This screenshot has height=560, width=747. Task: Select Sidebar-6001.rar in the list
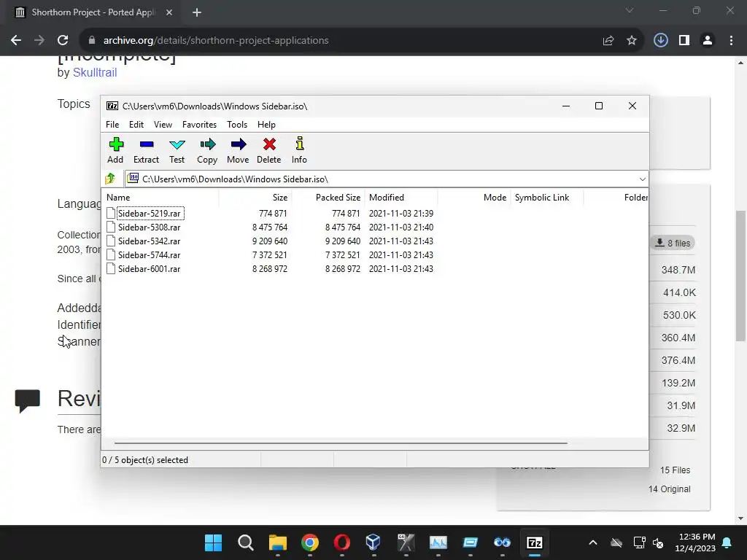(149, 268)
